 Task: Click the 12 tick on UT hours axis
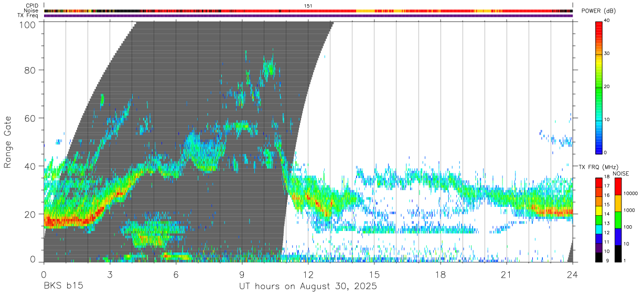point(308,274)
